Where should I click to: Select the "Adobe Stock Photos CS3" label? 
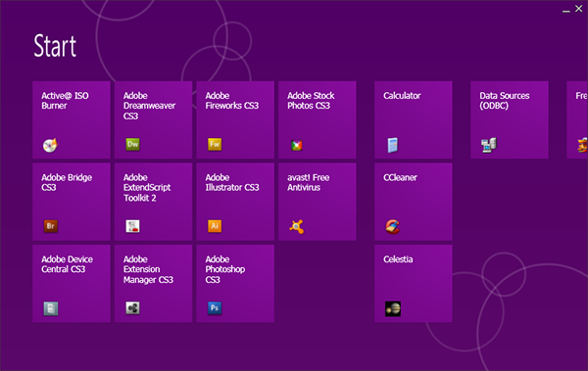311,101
